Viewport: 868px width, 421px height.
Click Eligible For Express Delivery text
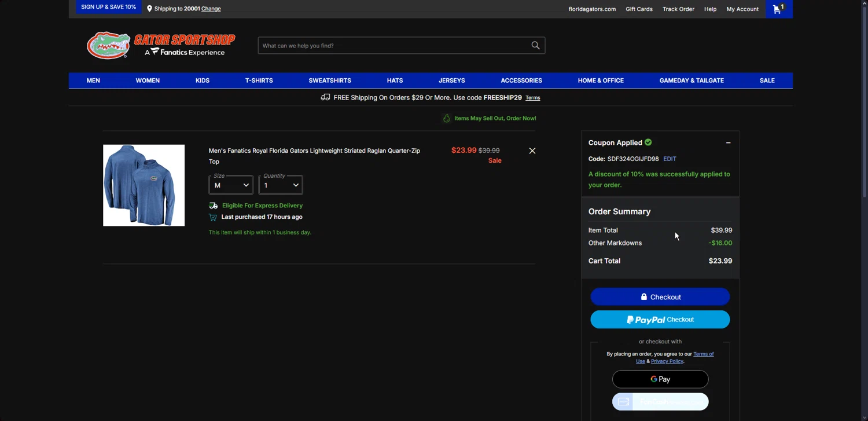262,206
